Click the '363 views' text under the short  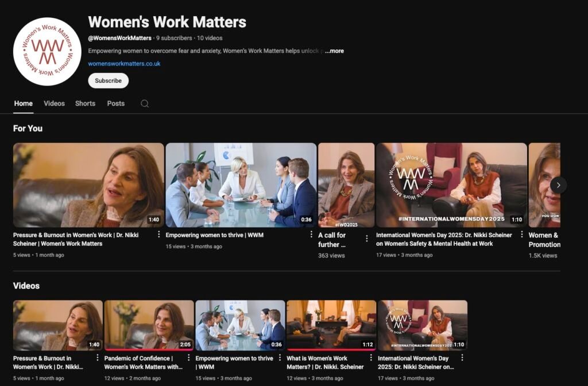(331, 256)
